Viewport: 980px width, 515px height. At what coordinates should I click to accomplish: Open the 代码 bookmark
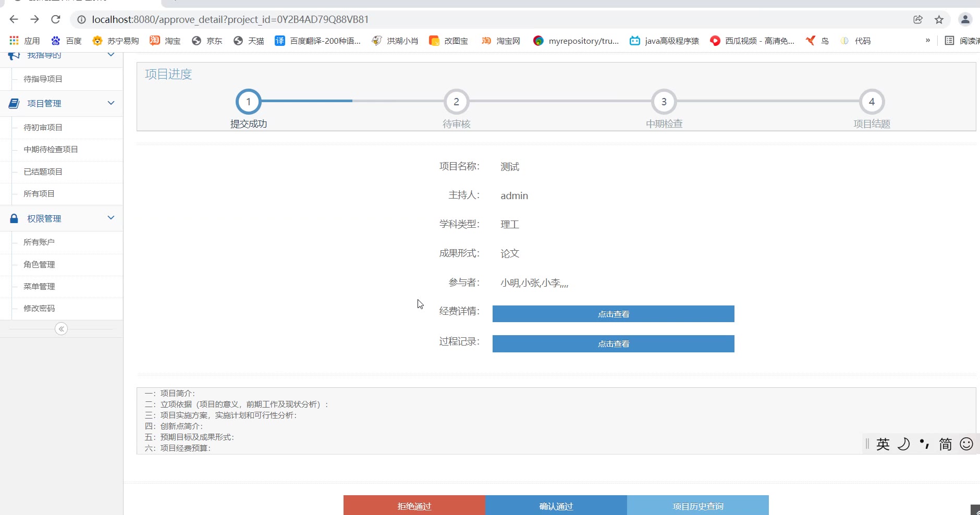click(x=855, y=41)
